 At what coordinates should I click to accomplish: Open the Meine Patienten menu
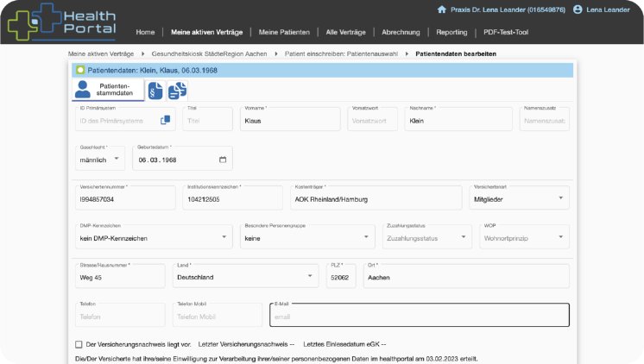click(283, 32)
